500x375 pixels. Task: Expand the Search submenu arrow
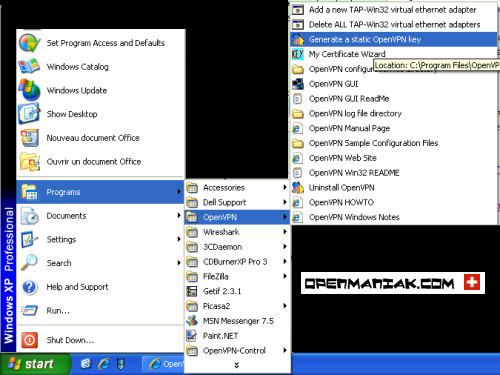pos(179,263)
